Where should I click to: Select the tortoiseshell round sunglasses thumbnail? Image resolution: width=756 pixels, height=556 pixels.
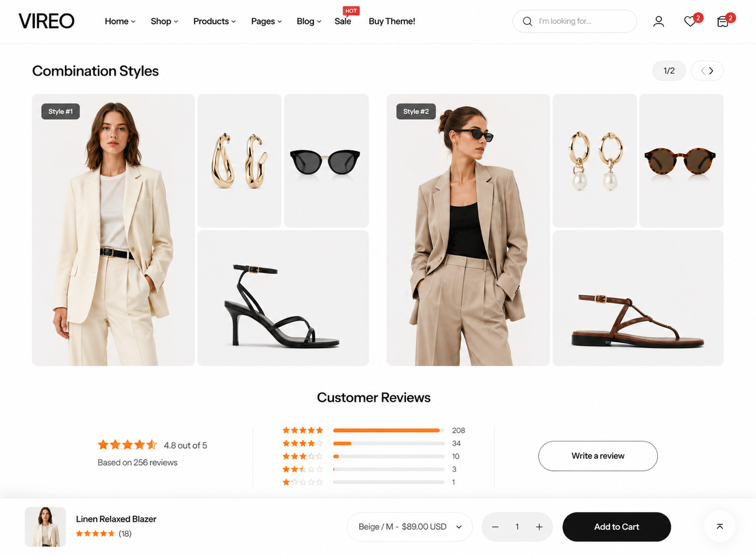click(x=681, y=160)
